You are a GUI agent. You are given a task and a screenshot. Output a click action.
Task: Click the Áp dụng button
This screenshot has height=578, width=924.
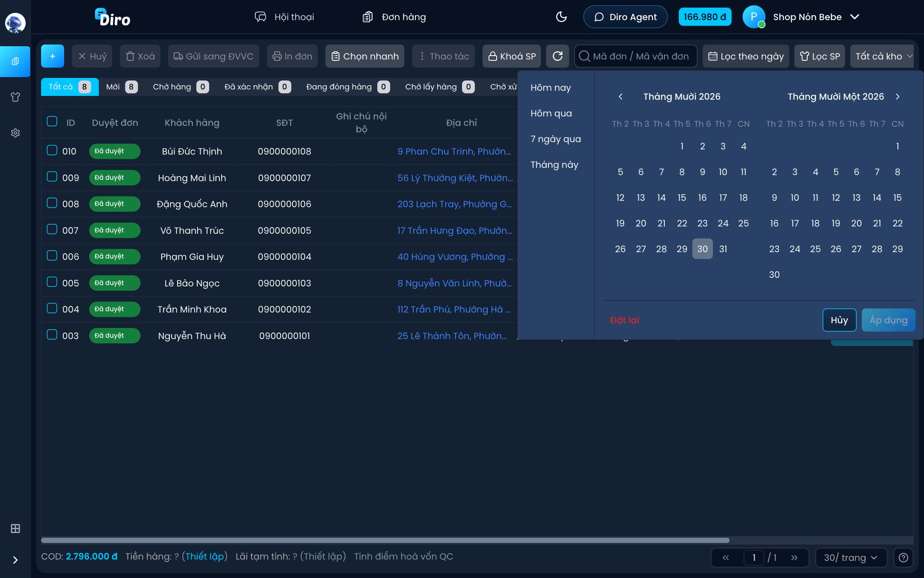888,320
